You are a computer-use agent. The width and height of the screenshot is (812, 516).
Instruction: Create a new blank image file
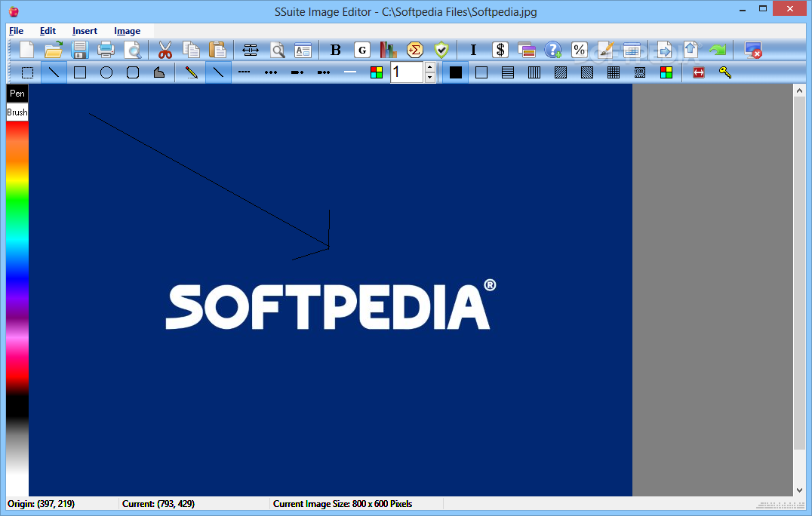coord(26,51)
